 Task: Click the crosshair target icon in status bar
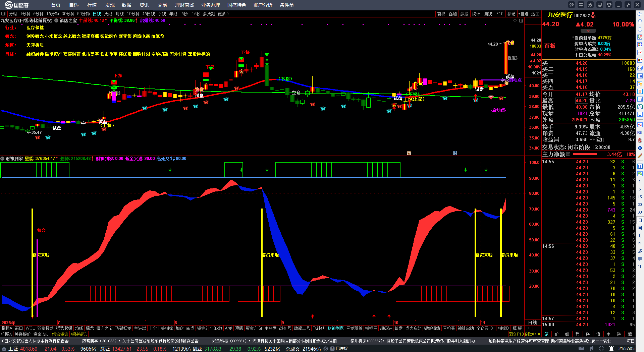pyautogui.click(x=601, y=349)
